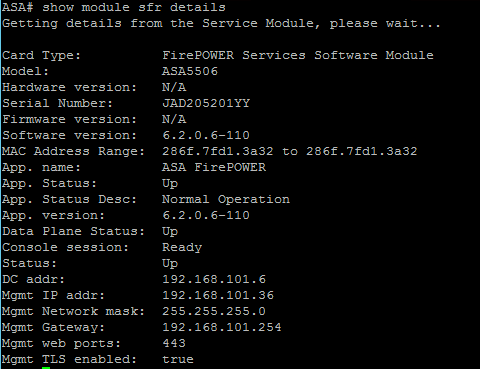Click the Card Type FirePOWER Services text

(x=234, y=55)
